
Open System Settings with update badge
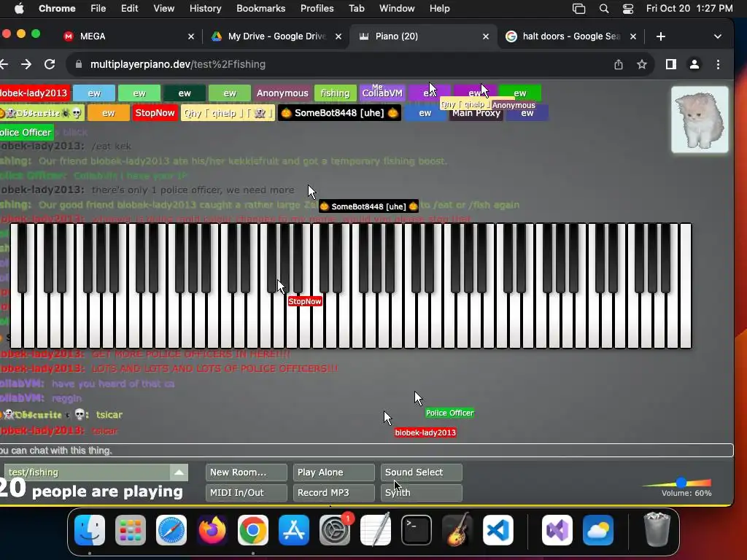click(x=335, y=530)
